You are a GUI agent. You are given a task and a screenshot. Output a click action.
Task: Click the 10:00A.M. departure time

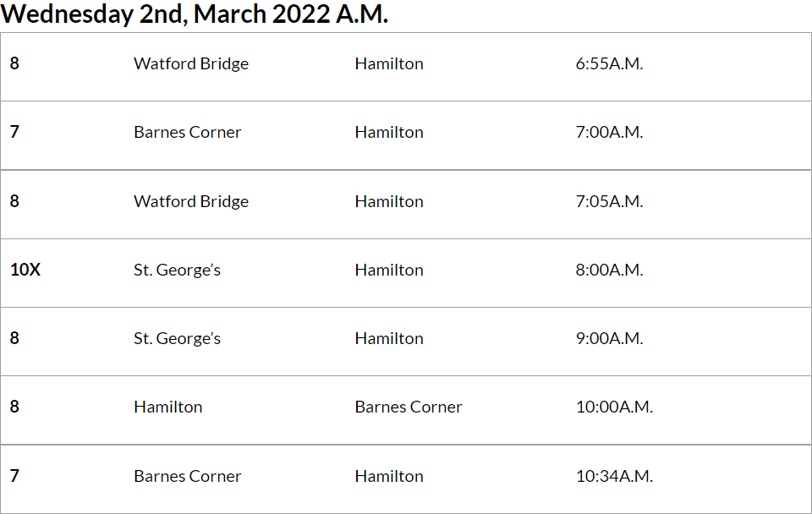(x=614, y=407)
